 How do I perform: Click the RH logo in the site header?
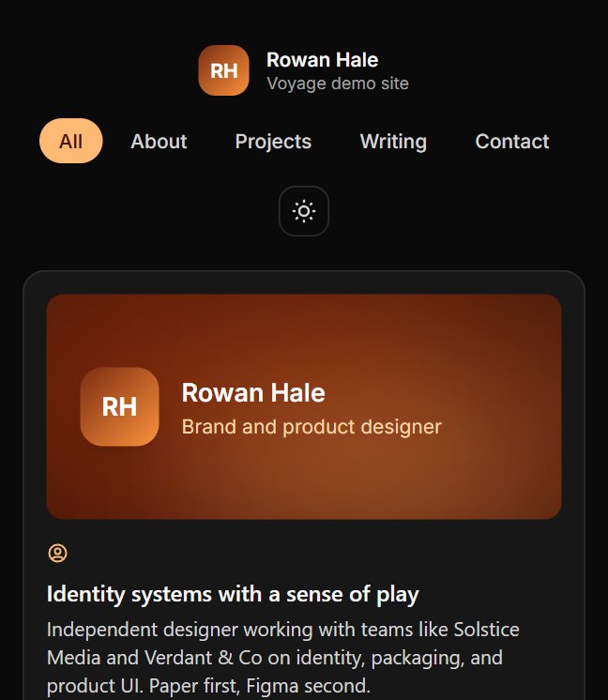(223, 70)
